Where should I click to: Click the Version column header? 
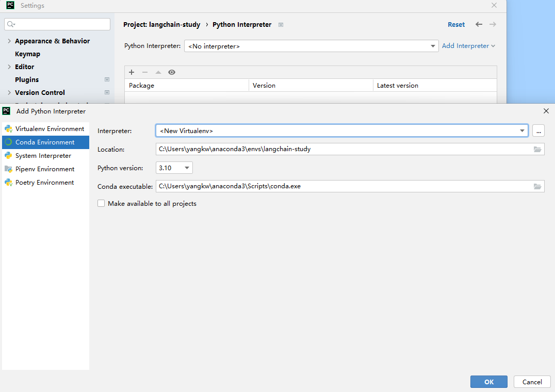coord(311,85)
